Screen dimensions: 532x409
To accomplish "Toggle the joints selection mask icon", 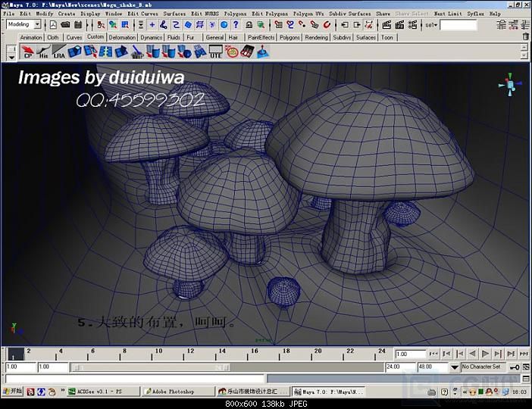I will (164, 24).
